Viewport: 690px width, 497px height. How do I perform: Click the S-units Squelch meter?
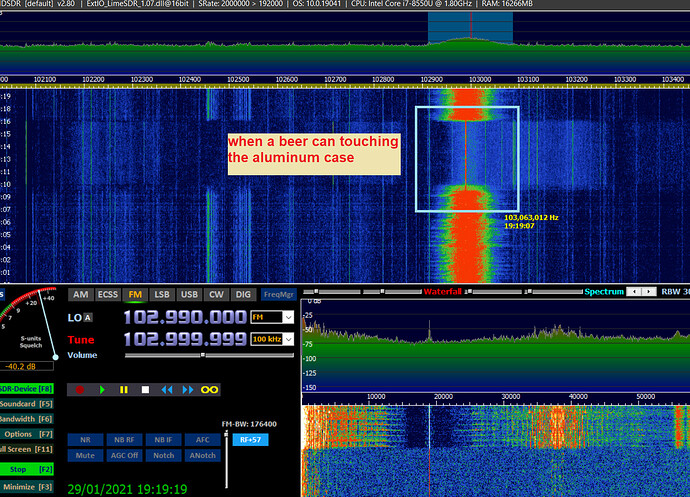point(29,324)
